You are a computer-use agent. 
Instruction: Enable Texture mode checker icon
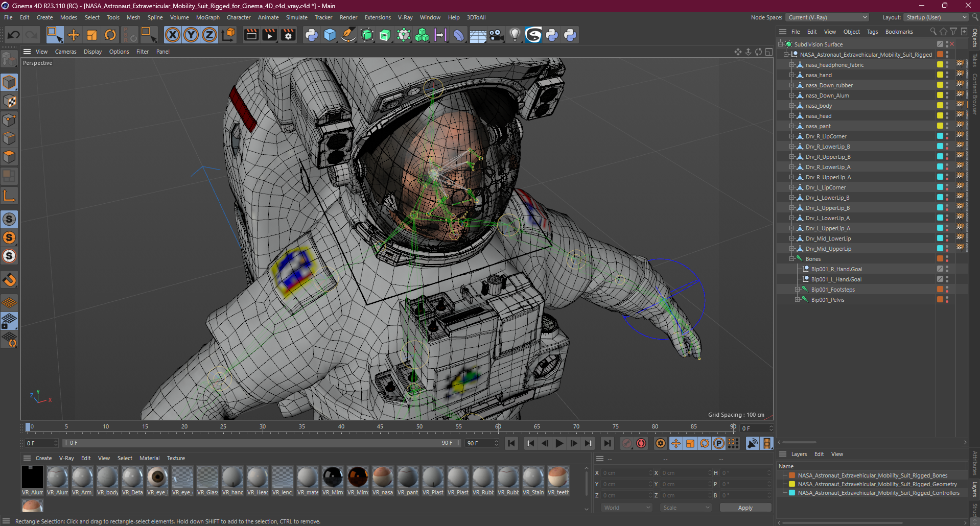pyautogui.click(x=9, y=101)
